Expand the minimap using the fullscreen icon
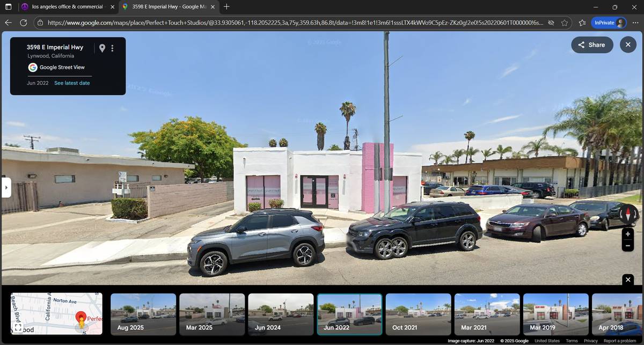Screen dimensions: 644x345 [x=18, y=327]
